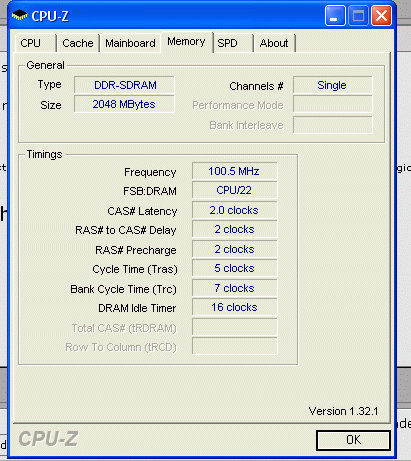
Task: Click the empty Performance Mode field
Action: click(x=332, y=104)
